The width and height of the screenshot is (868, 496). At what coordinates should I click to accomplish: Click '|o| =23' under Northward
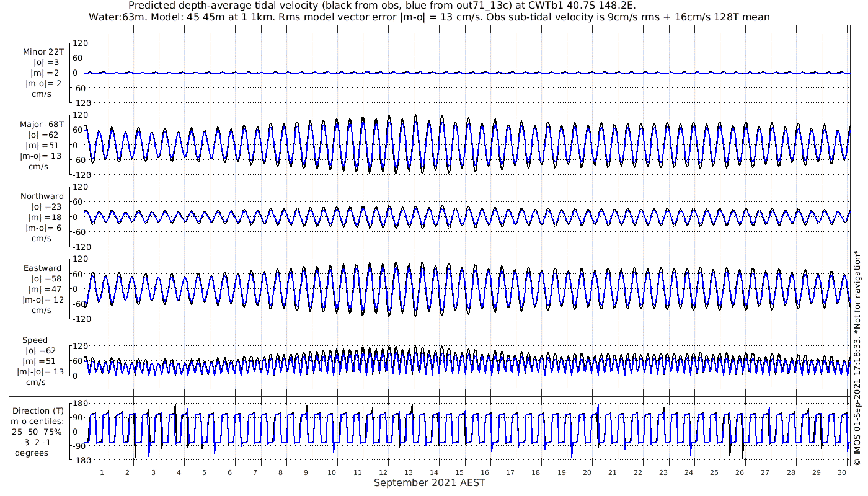46,207
